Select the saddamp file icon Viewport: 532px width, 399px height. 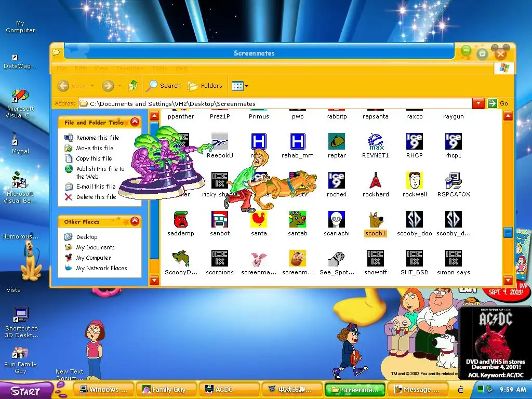[181, 219]
